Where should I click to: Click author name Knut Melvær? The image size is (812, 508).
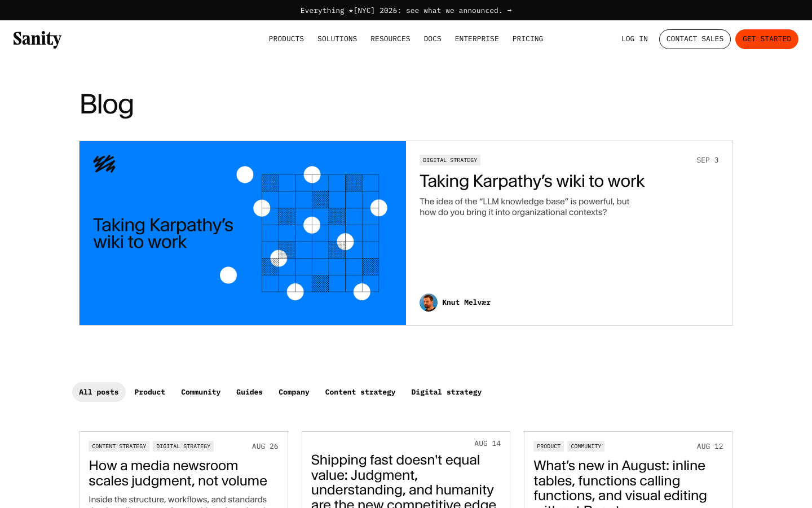tap(466, 303)
